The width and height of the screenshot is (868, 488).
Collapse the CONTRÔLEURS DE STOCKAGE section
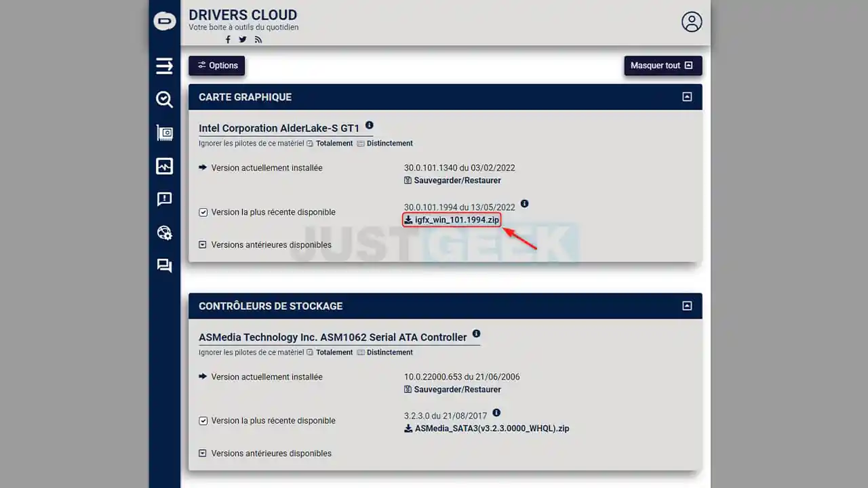[x=687, y=306]
